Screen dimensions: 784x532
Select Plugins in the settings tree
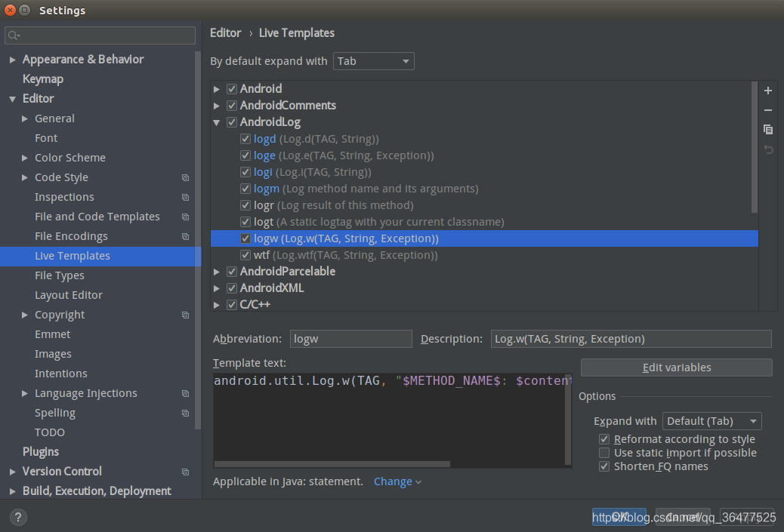[x=41, y=451]
